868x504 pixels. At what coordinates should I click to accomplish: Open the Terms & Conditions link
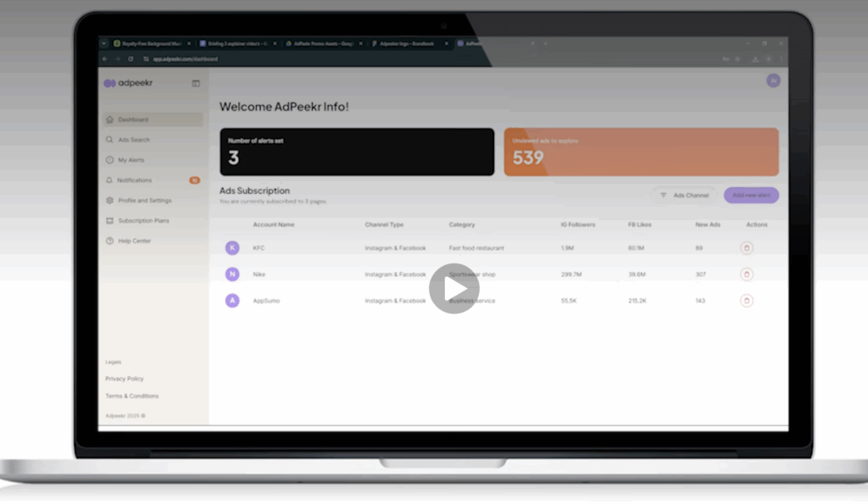coord(131,396)
